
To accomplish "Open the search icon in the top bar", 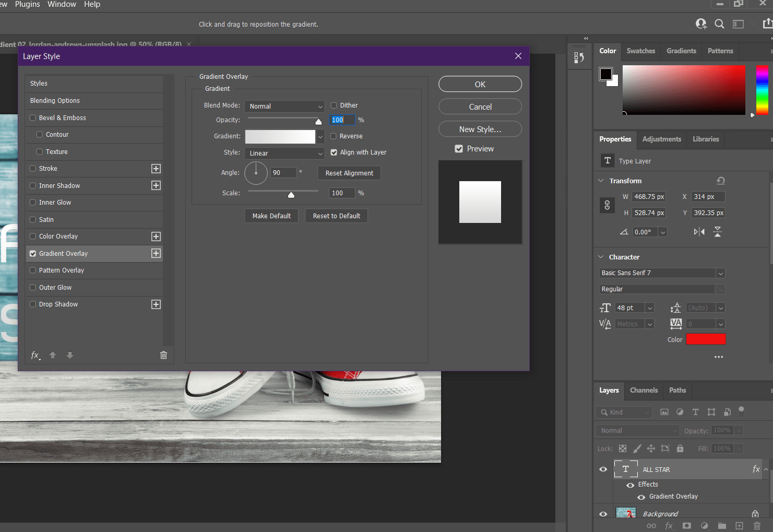I will pos(719,23).
